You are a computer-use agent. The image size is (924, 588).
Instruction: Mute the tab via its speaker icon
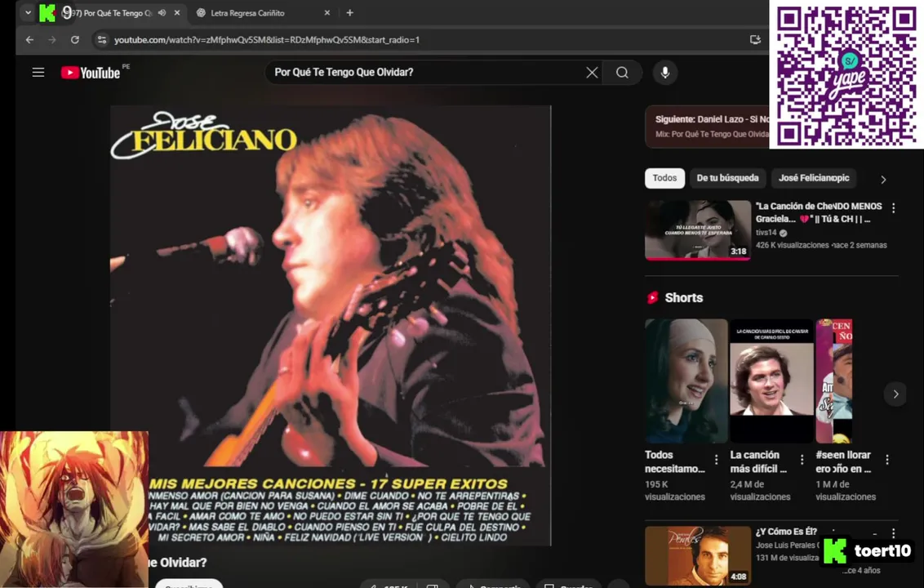tap(162, 12)
